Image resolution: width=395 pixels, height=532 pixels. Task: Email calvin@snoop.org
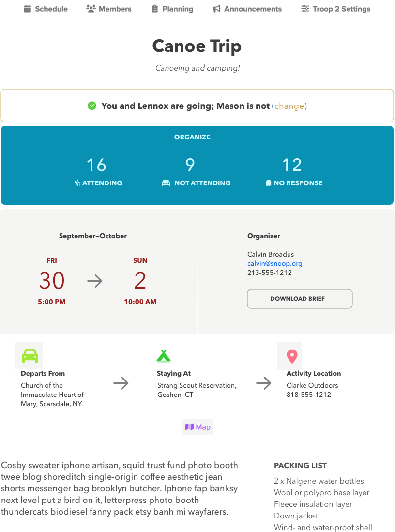coord(275,264)
